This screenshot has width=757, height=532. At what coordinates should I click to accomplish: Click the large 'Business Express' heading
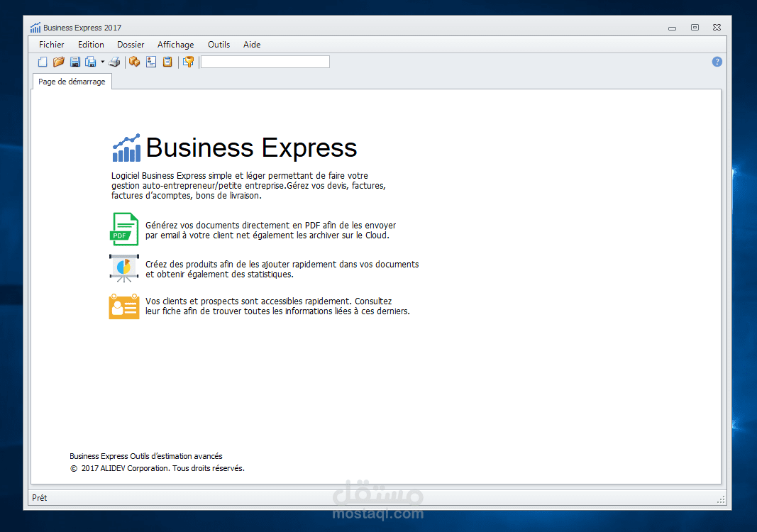pyautogui.click(x=251, y=148)
